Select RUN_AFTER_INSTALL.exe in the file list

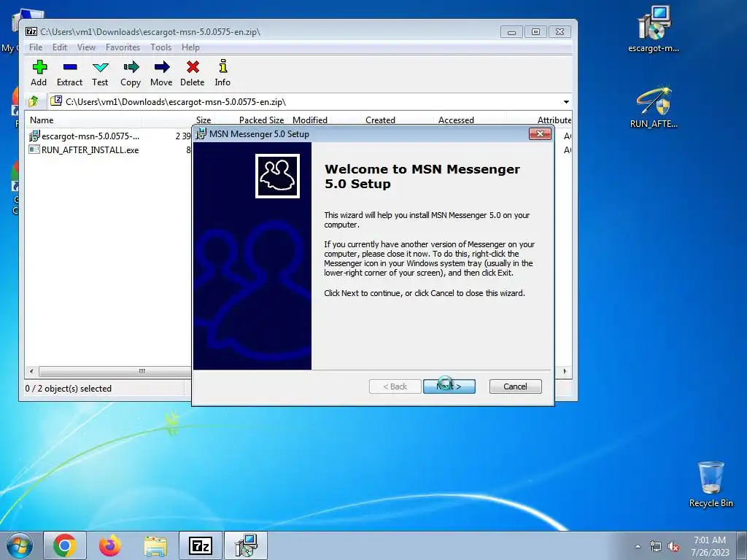[x=84, y=150]
